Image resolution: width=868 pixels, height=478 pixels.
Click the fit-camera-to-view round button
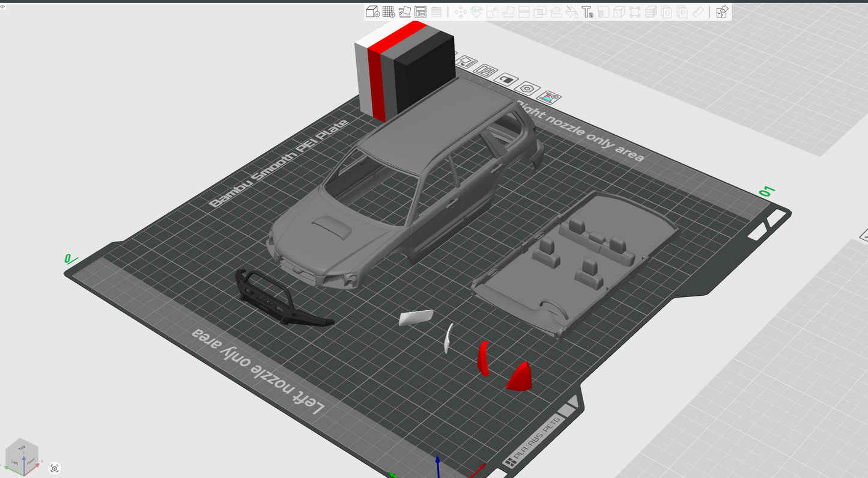pos(55,468)
